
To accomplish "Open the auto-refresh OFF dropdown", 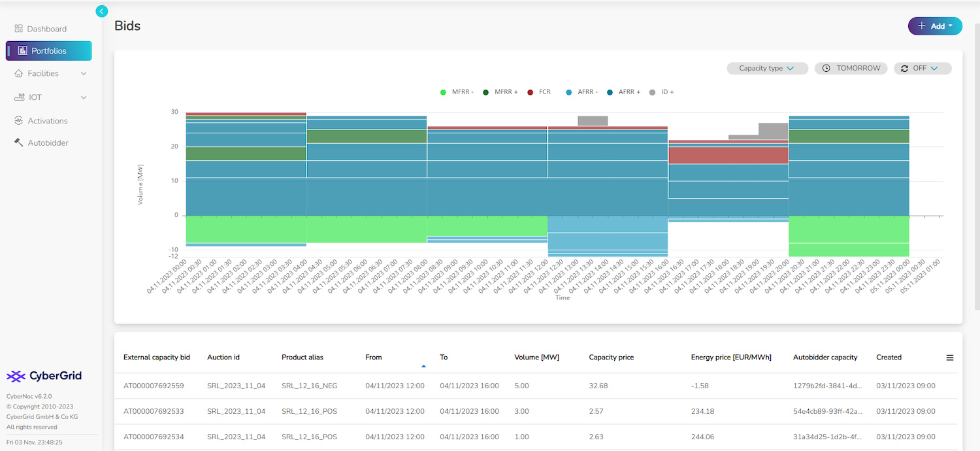I will pyautogui.click(x=922, y=69).
